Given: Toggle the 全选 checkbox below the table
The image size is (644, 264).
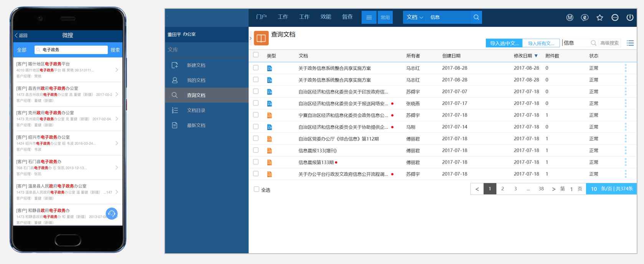Looking at the screenshot, I should coord(256,189).
